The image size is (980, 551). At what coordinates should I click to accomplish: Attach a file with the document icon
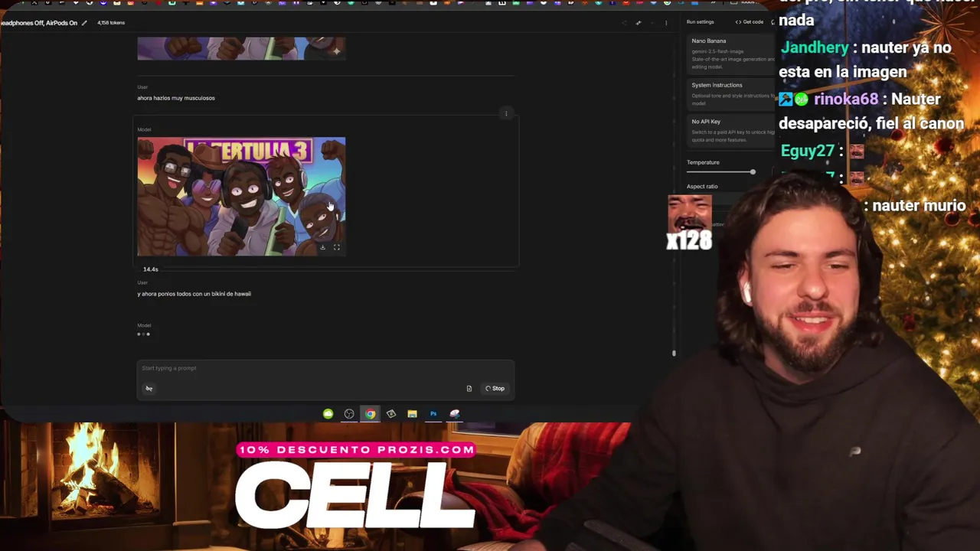[x=469, y=389]
